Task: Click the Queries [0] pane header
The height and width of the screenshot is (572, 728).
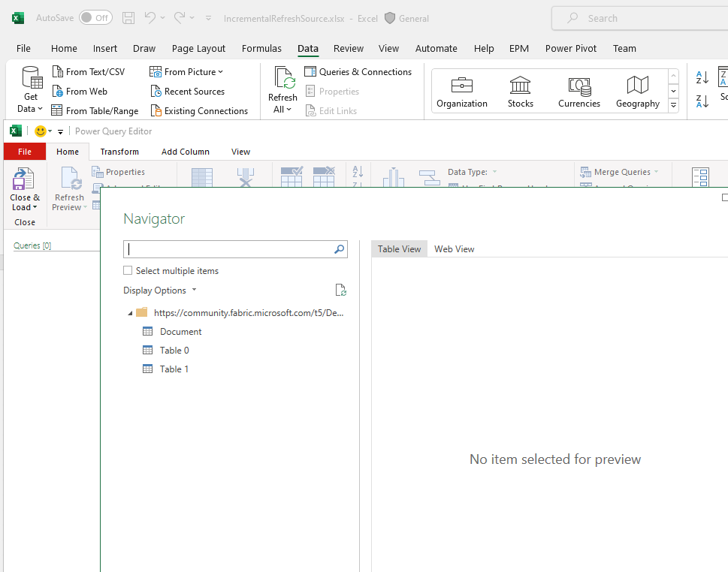Action: [x=32, y=245]
